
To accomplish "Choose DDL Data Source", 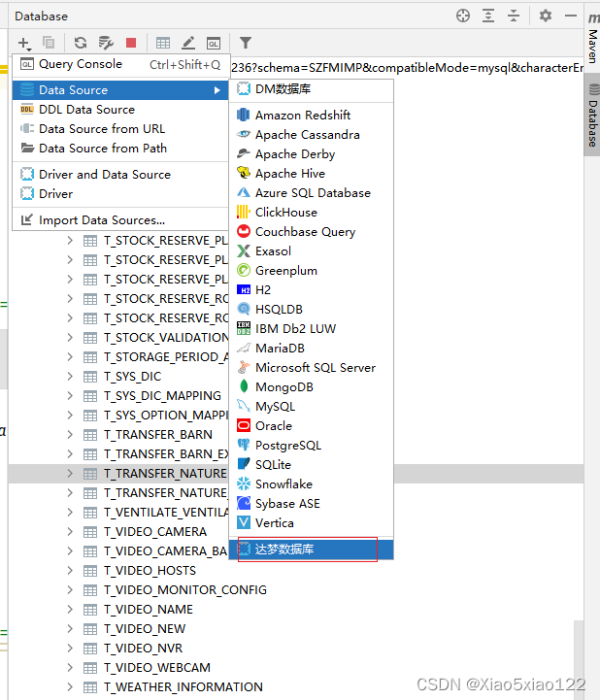I will coord(120,110).
